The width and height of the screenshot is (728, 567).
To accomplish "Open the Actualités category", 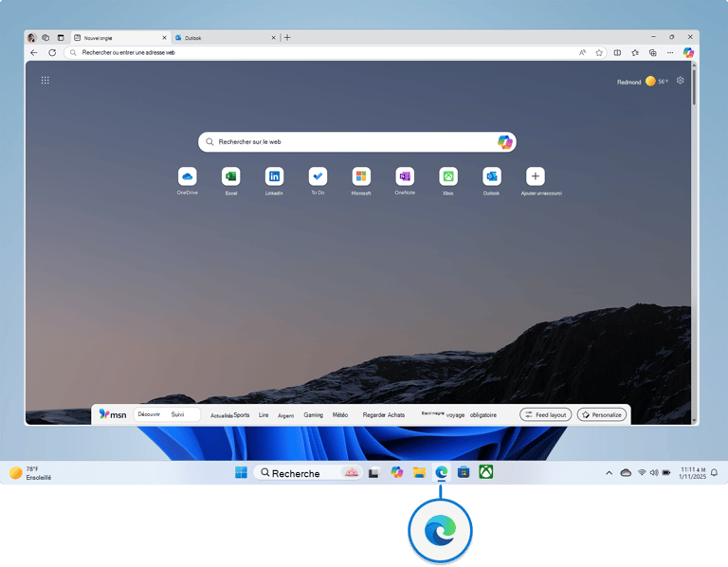I will [222, 415].
